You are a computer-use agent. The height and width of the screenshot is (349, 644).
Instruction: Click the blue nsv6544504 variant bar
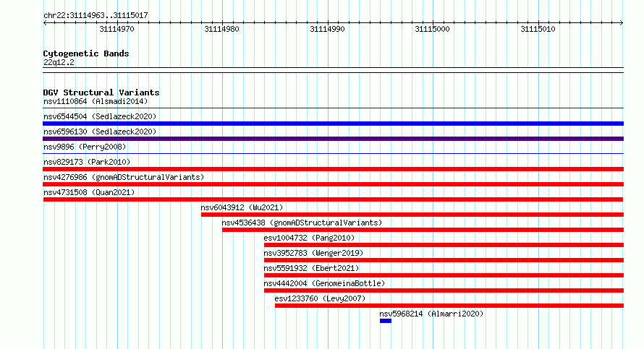pyautogui.click(x=333, y=124)
